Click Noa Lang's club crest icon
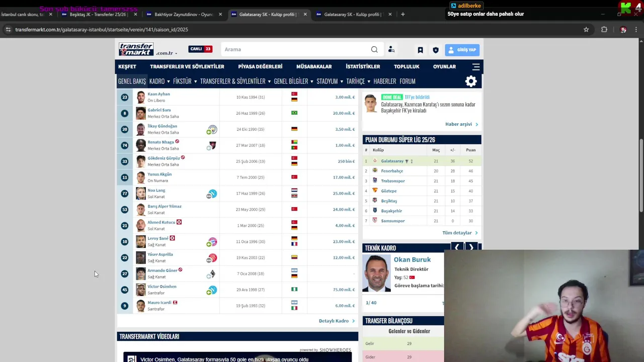This screenshot has width=644, height=362. (212, 194)
